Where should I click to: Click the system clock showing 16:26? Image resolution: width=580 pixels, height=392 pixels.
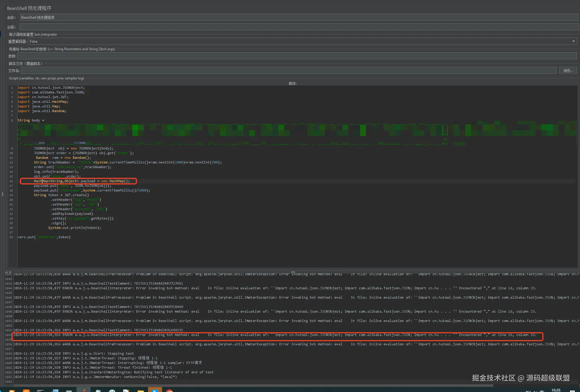pos(555,390)
